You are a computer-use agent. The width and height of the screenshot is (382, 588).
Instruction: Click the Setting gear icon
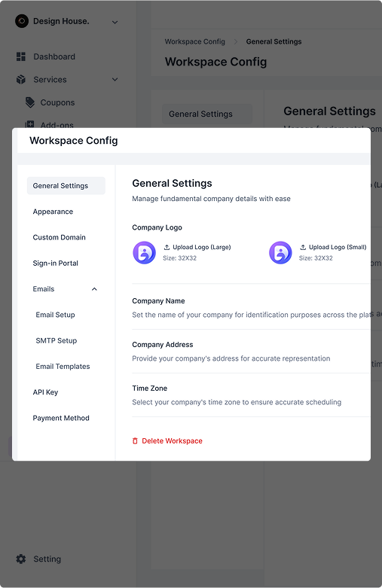[x=21, y=559]
